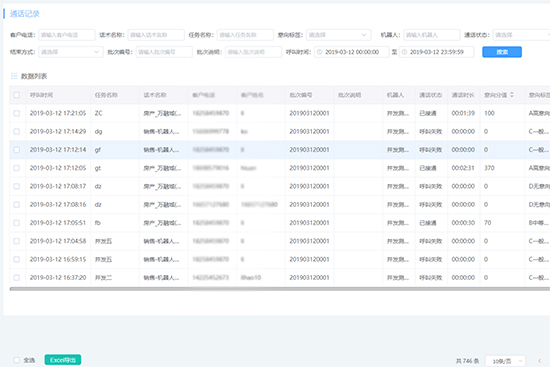The height and width of the screenshot is (367, 550).
Task: Click the clock icon in start time field
Action: [319, 52]
